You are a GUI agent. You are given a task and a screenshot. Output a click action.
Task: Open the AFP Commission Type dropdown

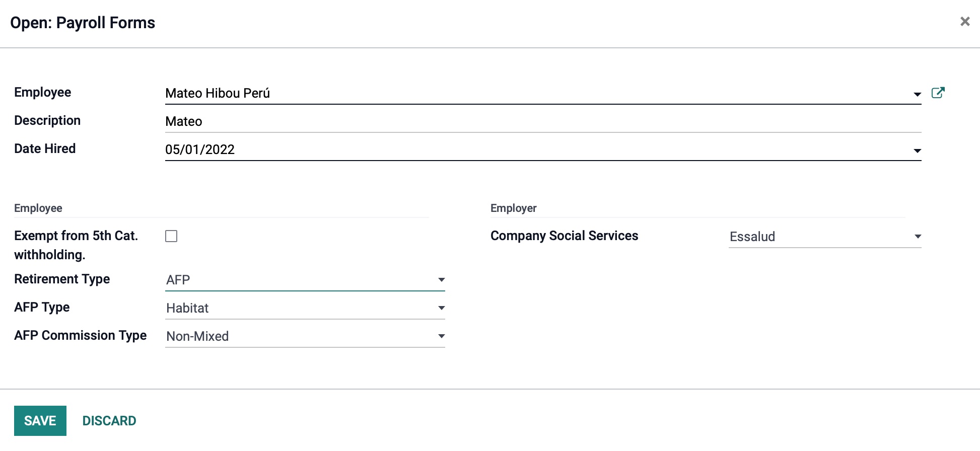point(305,336)
